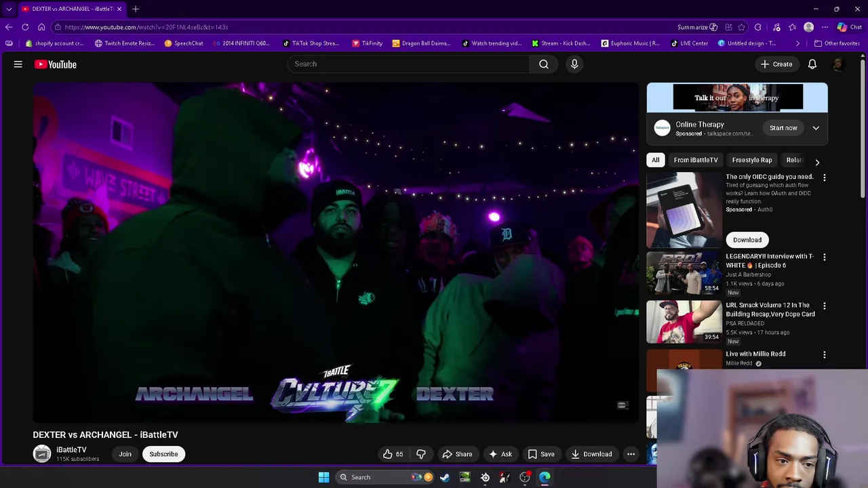This screenshot has width=868, height=488.
Task: Click Download under the video
Action: coord(591,454)
